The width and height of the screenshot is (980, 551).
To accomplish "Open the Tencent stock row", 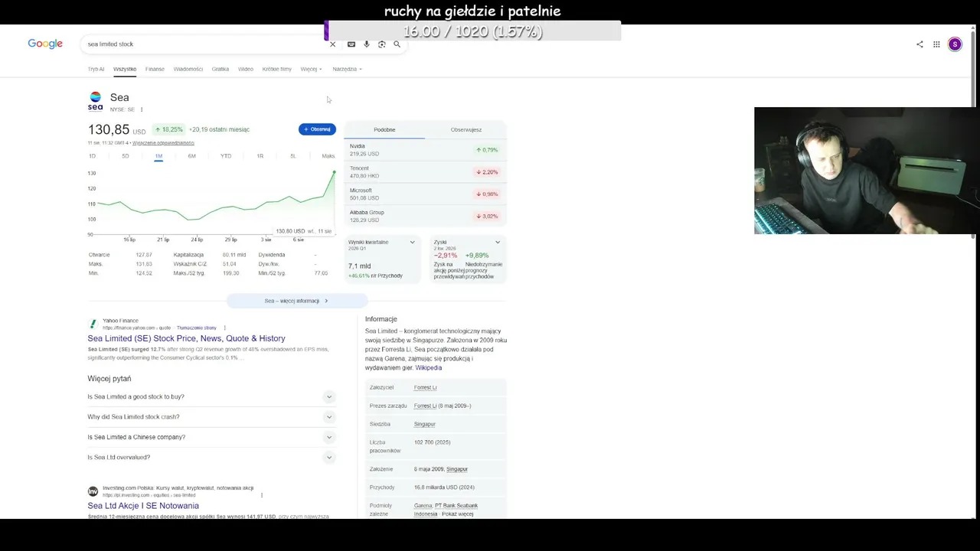I will (x=425, y=172).
